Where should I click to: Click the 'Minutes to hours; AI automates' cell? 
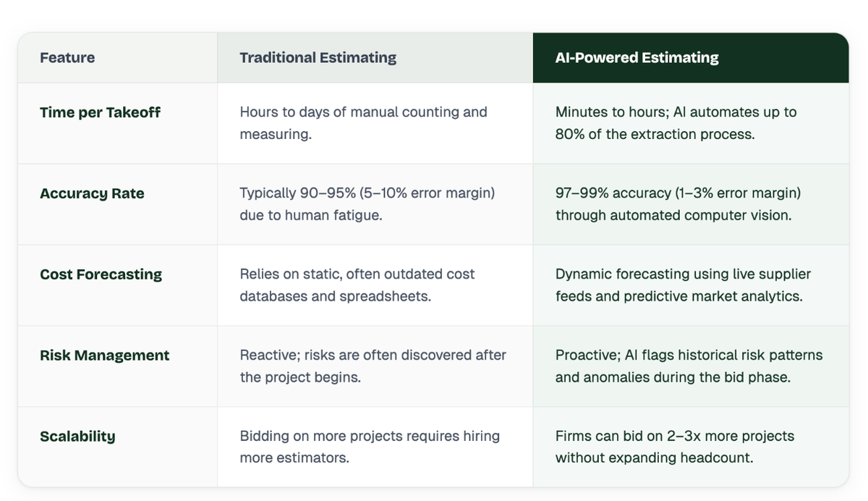point(691,123)
